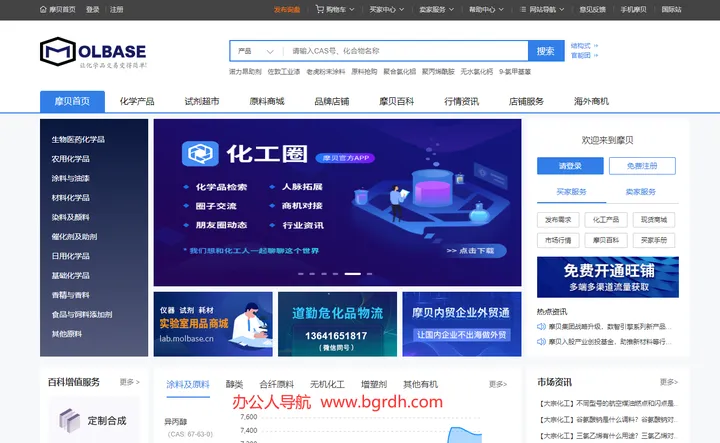Open the 品牌店铺 navigation tab
This screenshot has width=720, height=443.
pos(332,101)
